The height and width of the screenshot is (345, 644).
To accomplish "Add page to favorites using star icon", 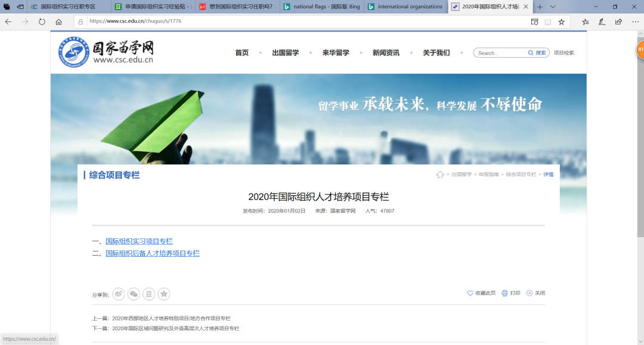I will click(561, 21).
